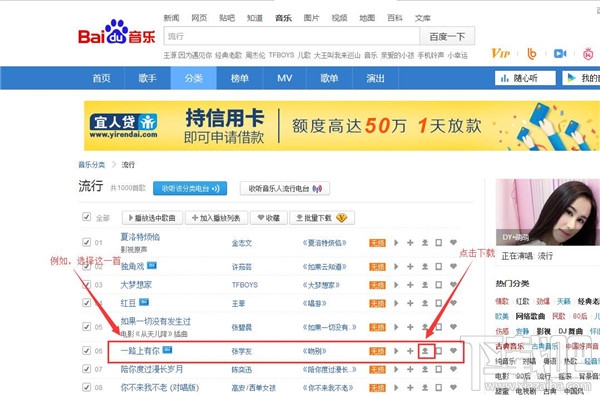Play 大梦想家 using its play icon

(396, 285)
